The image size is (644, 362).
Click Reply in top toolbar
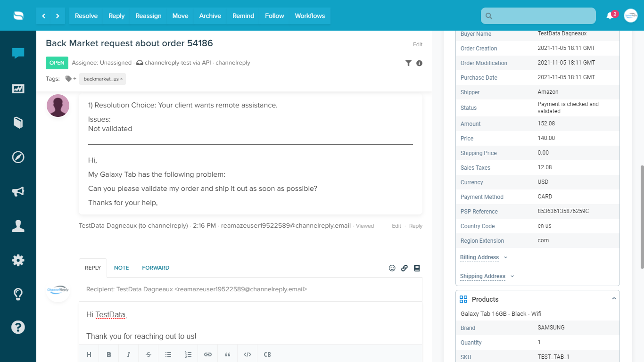tap(116, 16)
